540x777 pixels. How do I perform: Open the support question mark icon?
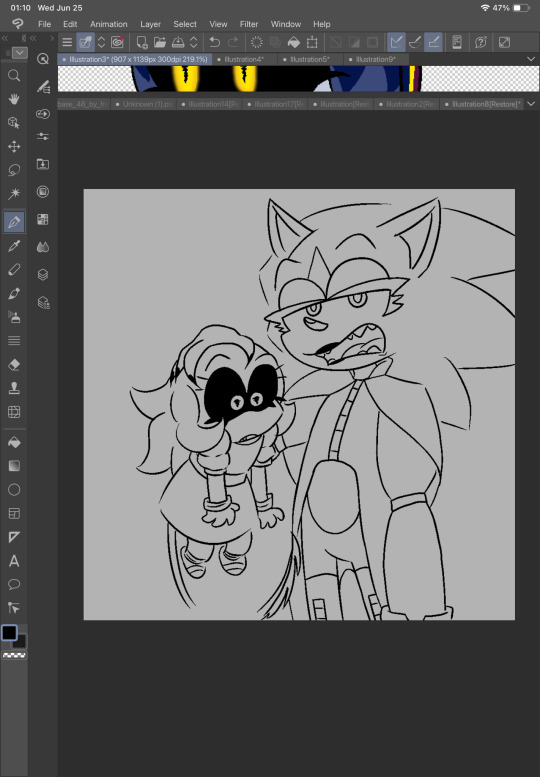481,43
